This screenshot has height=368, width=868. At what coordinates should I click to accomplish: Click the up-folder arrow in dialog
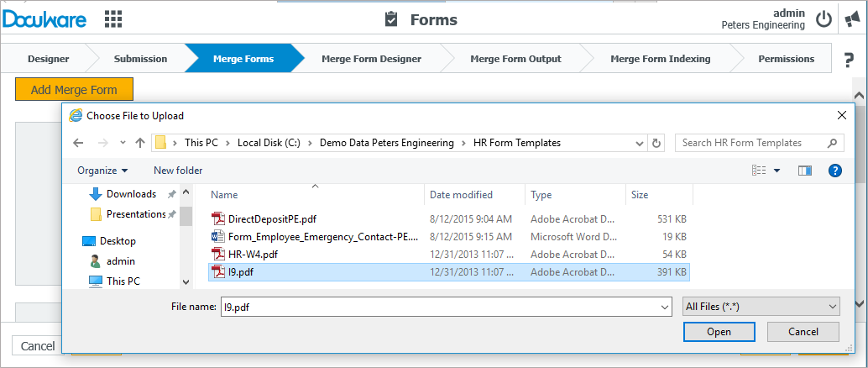[139, 143]
